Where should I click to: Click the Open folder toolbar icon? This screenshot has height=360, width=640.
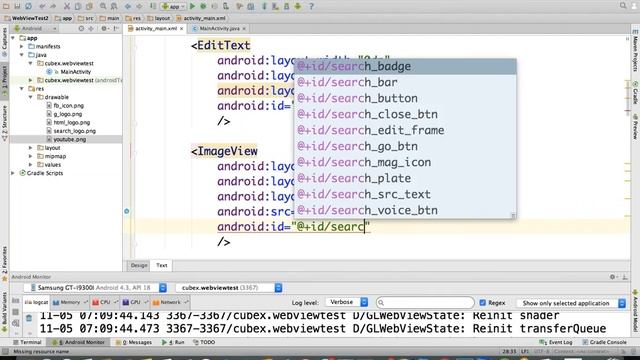point(6,6)
